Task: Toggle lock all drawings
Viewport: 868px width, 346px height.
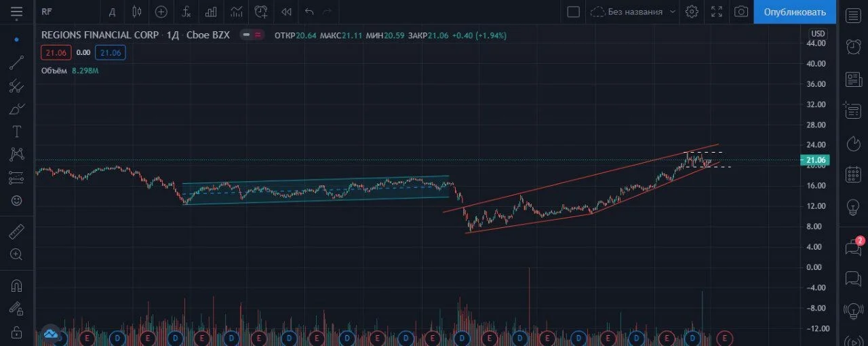Action: click(16, 332)
